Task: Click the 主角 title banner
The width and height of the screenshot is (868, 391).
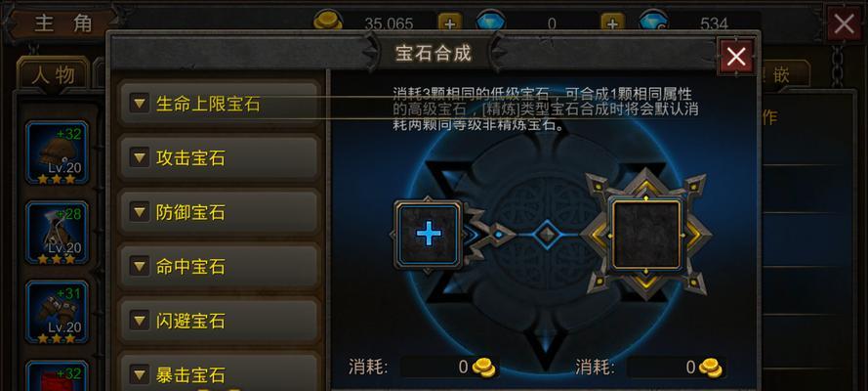Action: 62,23
